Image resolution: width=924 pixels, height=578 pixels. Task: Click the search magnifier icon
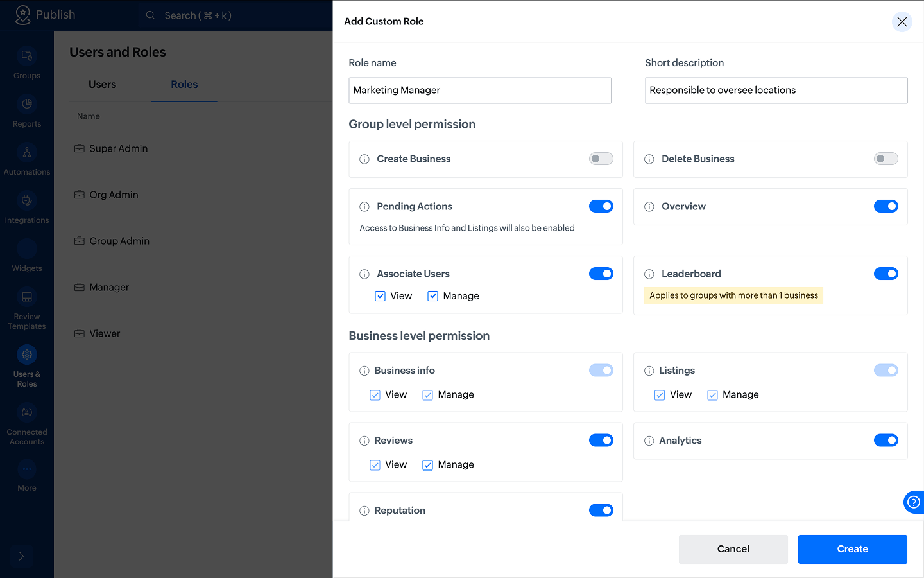pos(150,15)
